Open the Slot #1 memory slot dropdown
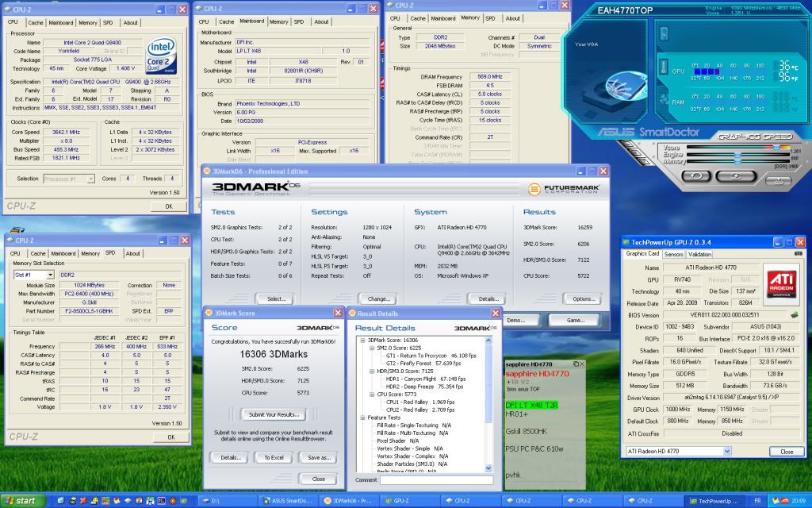The image size is (812, 508). tap(33, 274)
